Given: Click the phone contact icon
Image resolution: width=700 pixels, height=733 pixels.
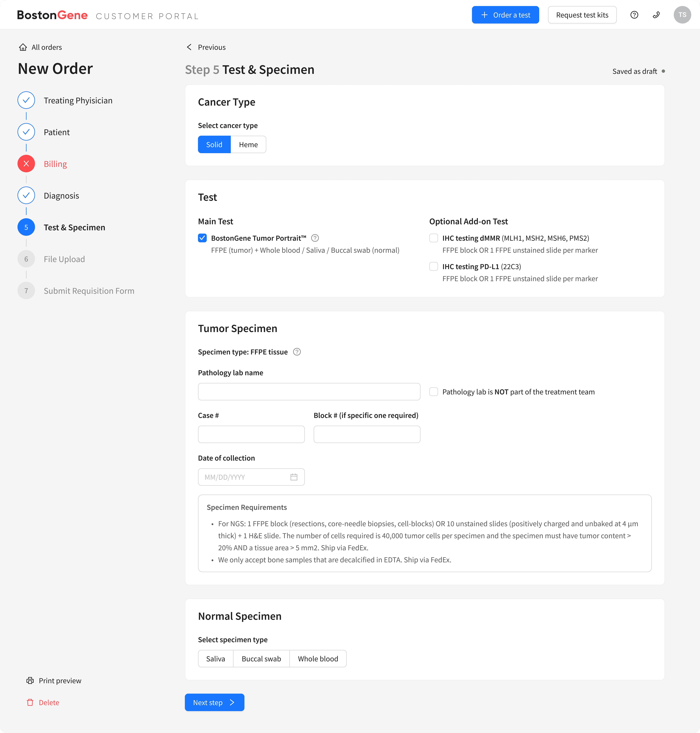Looking at the screenshot, I should [x=656, y=15].
